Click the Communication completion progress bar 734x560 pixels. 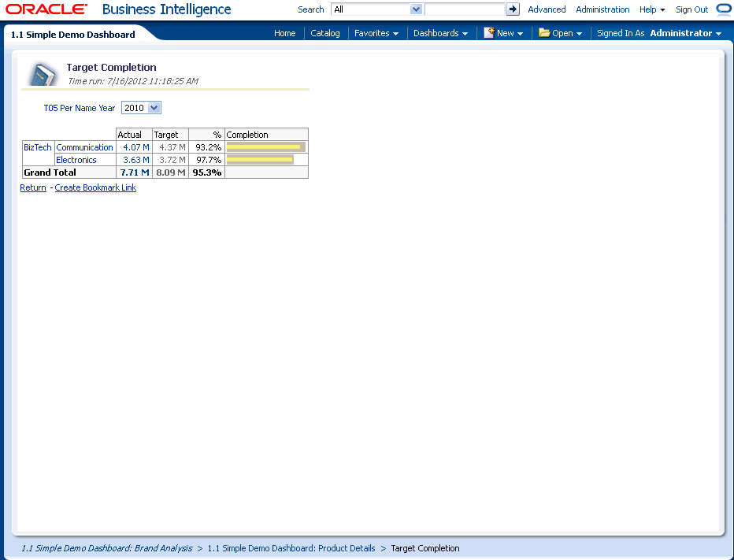click(x=265, y=147)
